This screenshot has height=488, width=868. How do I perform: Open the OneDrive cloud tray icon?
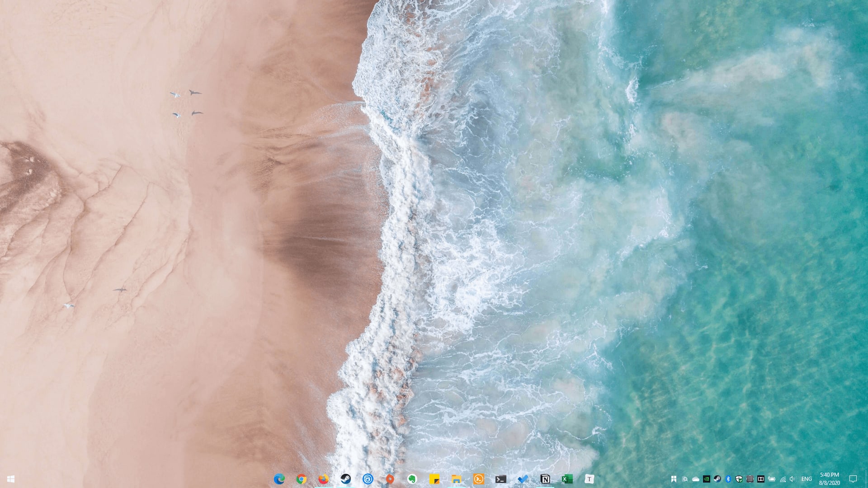696,479
